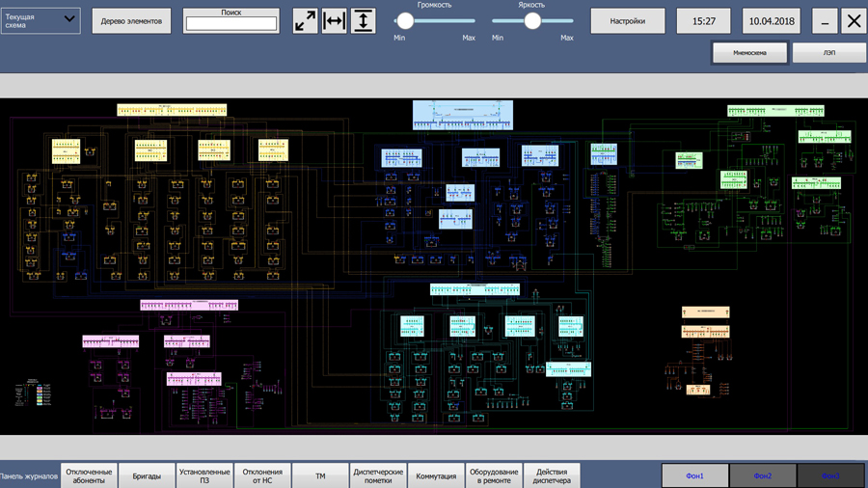Click the fit-to-height vertical arrows icon
The height and width of the screenshot is (488, 868).
(x=364, y=21)
